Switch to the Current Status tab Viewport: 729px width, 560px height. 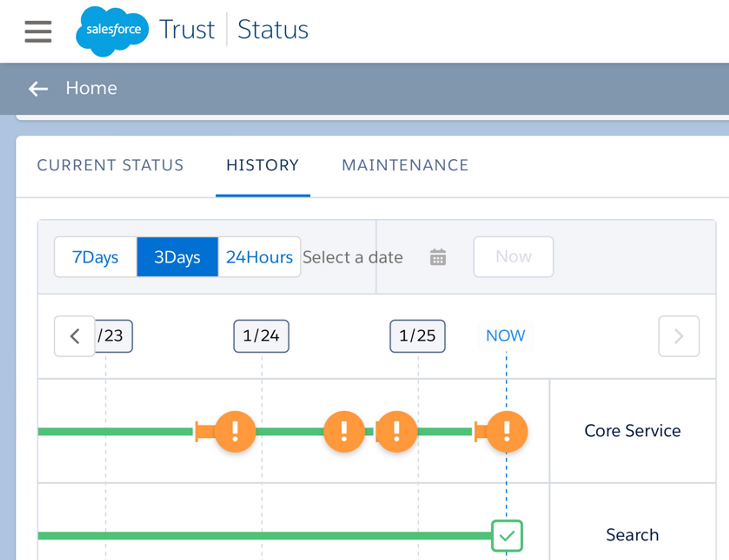[x=110, y=165]
